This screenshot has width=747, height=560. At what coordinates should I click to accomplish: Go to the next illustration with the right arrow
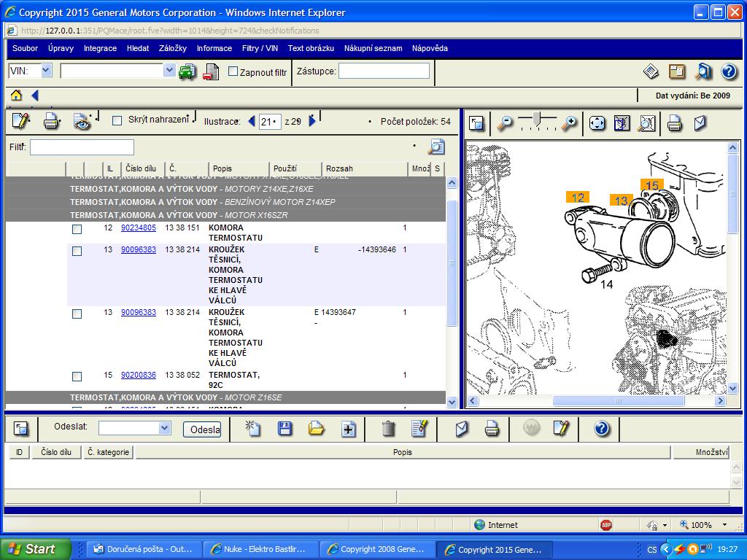pyautogui.click(x=312, y=121)
